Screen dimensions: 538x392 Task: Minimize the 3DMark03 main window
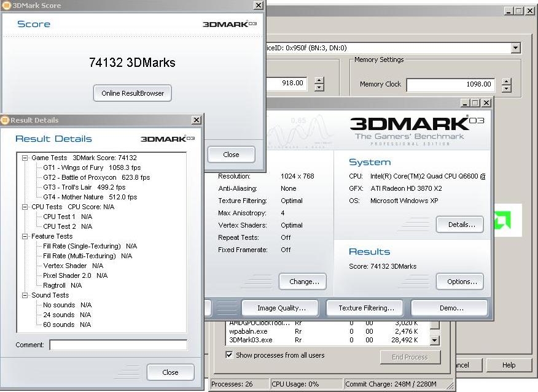pyautogui.click(x=466, y=103)
